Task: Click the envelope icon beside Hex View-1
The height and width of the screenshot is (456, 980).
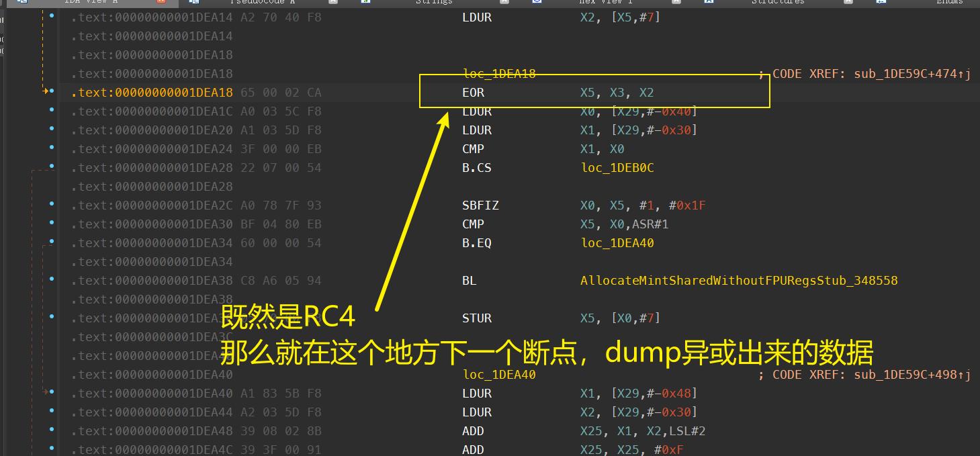Action: pos(536,3)
